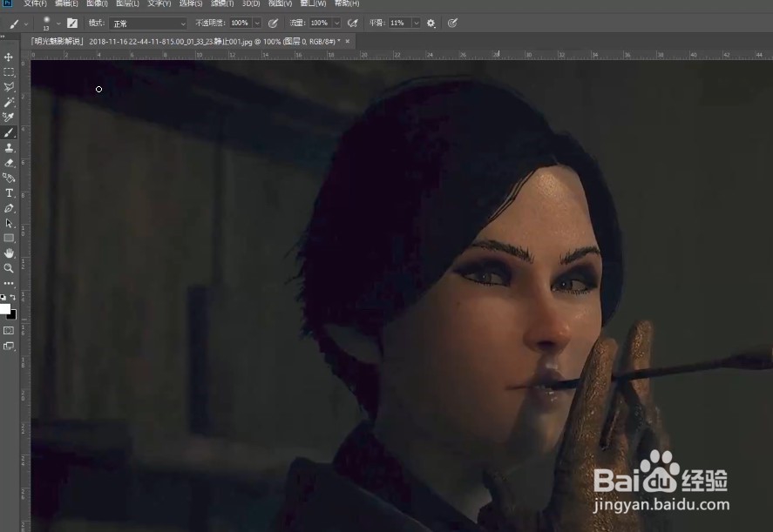The image size is (773, 532).
Task: Select the Zoom magnifier tool
Action: click(x=9, y=268)
